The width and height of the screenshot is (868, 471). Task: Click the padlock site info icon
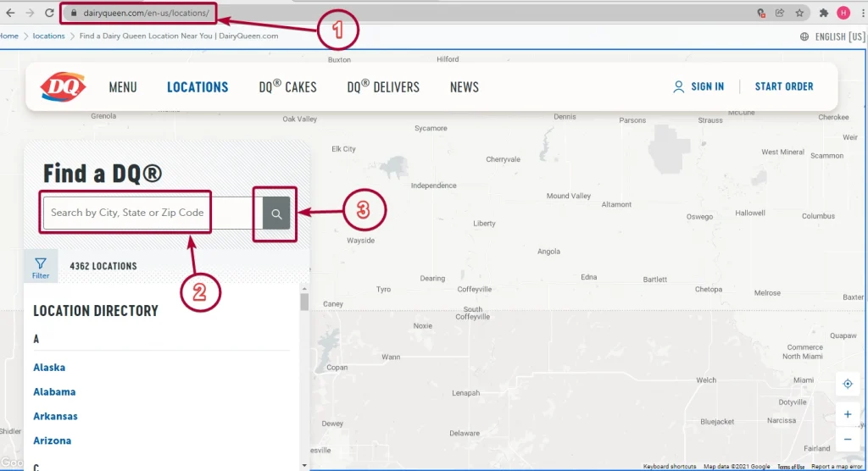pyautogui.click(x=74, y=13)
